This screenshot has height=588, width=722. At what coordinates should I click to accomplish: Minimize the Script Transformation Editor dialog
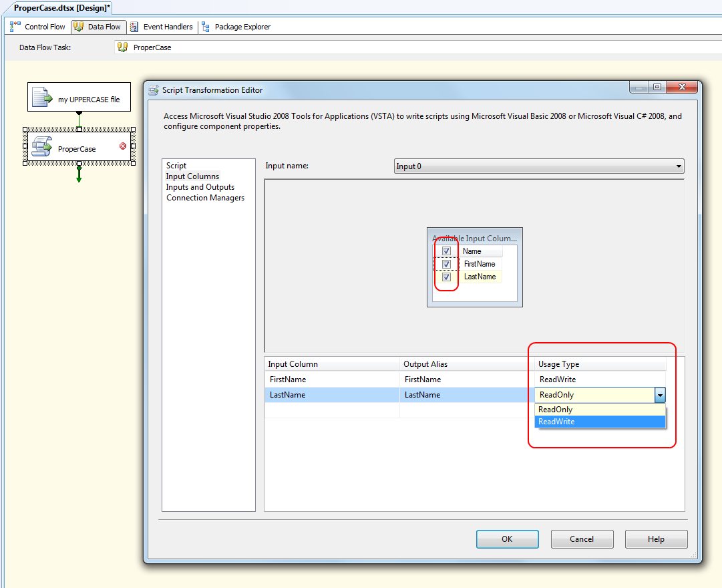639,87
